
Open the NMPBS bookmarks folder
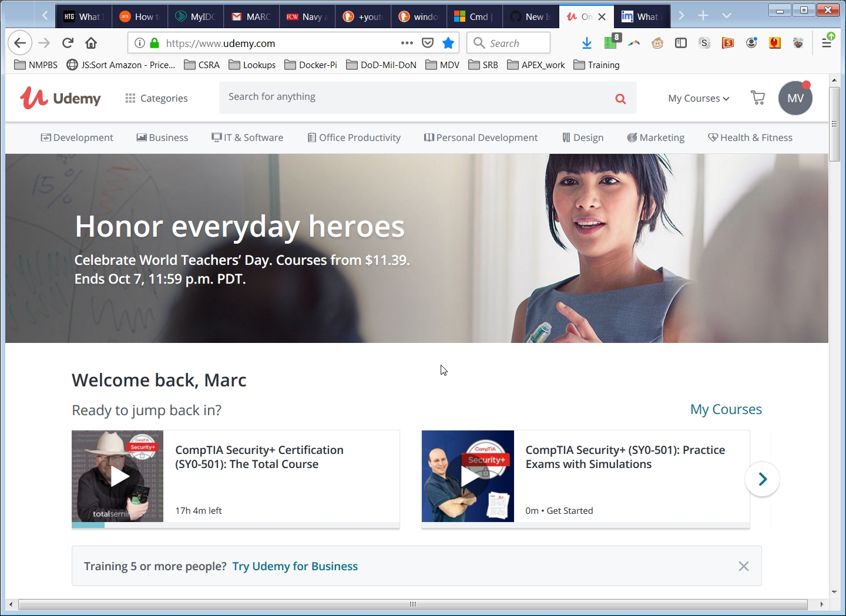click(x=36, y=65)
